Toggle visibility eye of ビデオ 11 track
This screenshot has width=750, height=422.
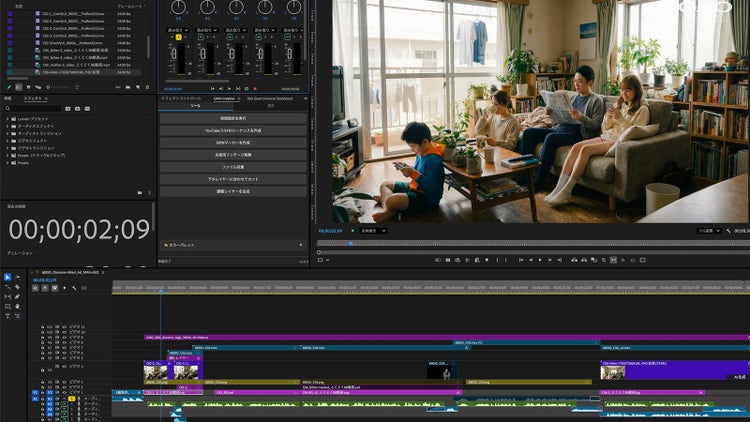coord(64,327)
